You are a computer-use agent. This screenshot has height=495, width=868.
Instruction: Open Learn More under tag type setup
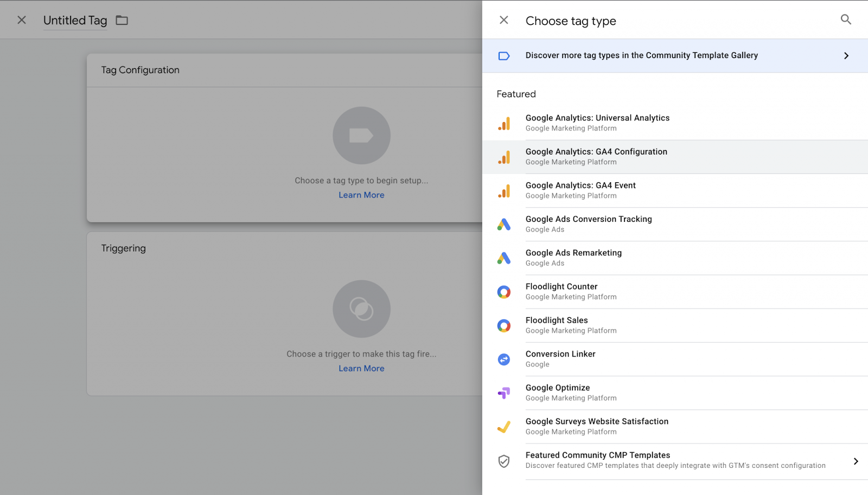point(361,195)
